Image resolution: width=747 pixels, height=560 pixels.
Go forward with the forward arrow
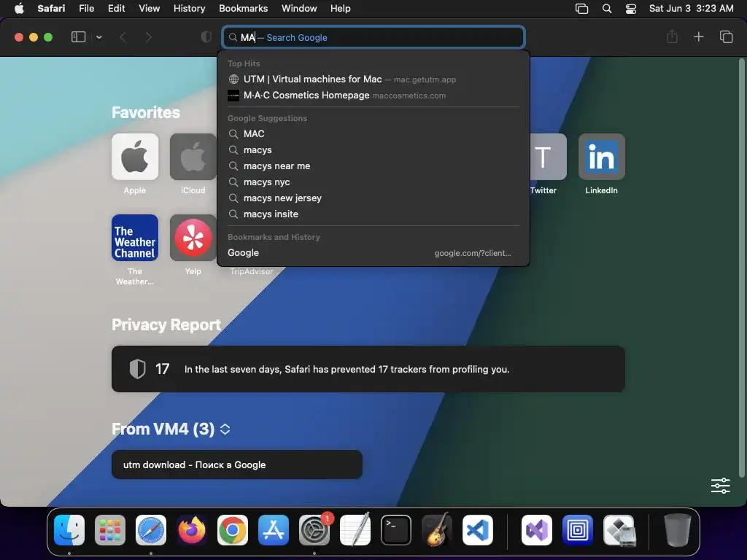click(149, 37)
